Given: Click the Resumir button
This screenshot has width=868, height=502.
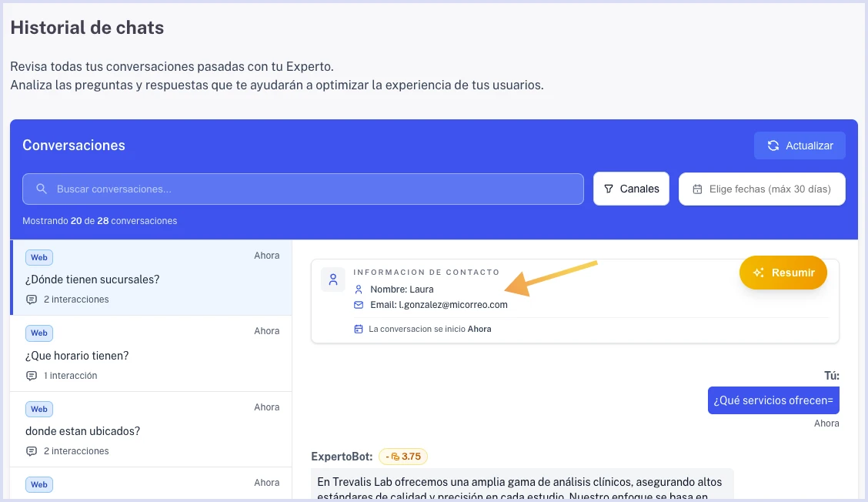Looking at the screenshot, I should [783, 273].
